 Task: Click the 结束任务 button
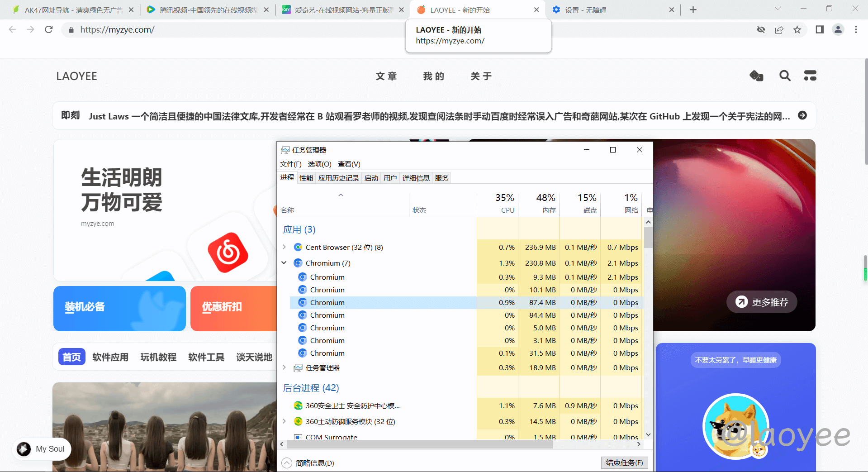(624, 462)
